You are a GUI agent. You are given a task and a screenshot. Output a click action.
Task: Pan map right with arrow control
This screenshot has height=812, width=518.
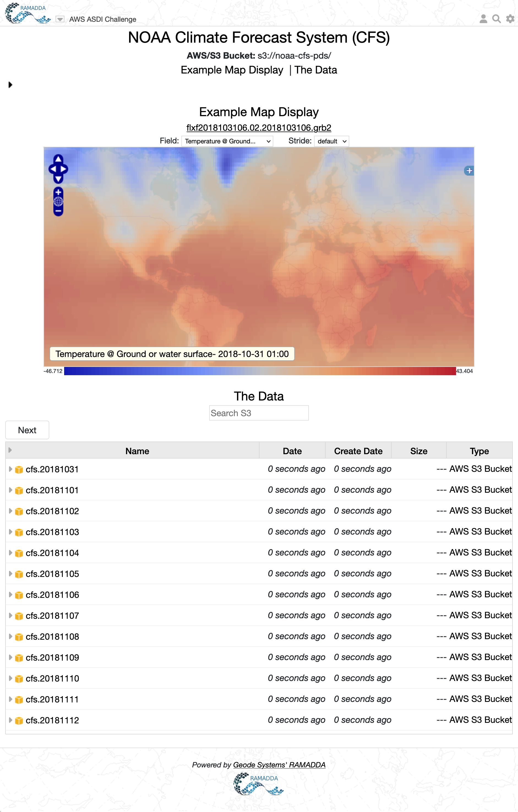(x=64, y=169)
